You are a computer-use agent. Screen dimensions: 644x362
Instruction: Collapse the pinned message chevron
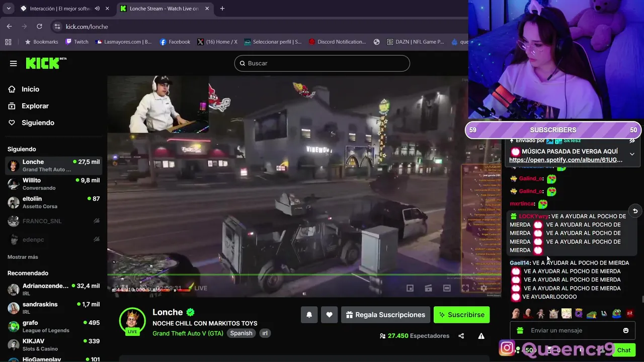(x=632, y=154)
